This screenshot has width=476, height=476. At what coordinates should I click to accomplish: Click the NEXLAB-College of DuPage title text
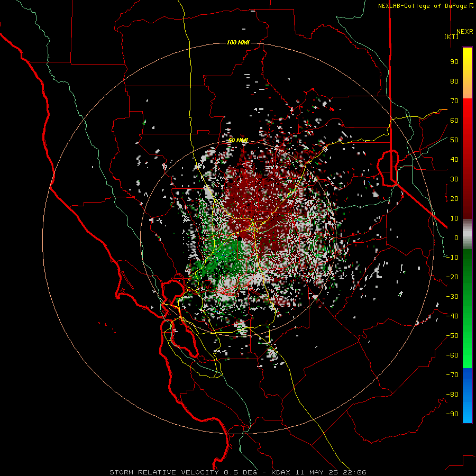point(425,6)
